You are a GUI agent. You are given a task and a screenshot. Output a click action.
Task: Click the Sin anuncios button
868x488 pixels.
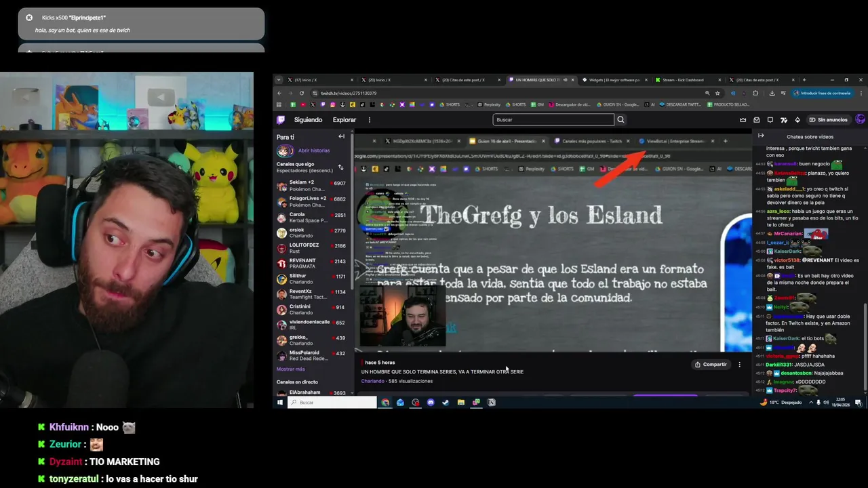pos(828,120)
